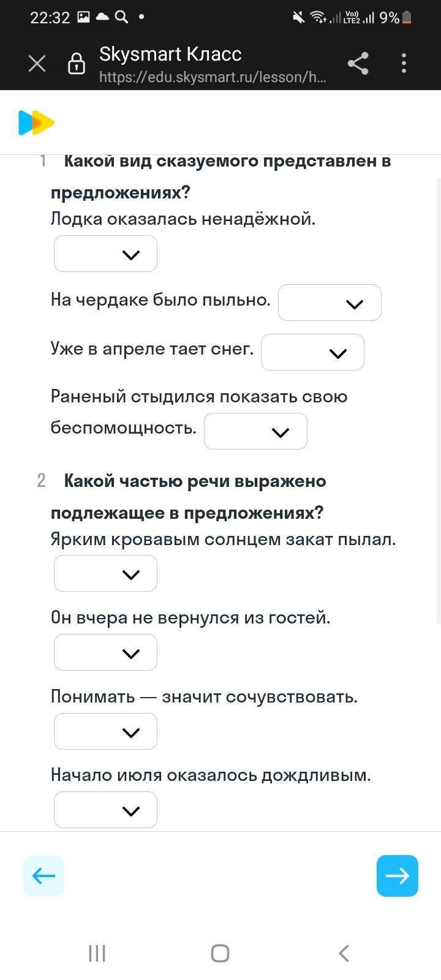Image resolution: width=441 pixels, height=980 pixels.
Task: Go to next page with right arrow
Action: [x=398, y=876]
